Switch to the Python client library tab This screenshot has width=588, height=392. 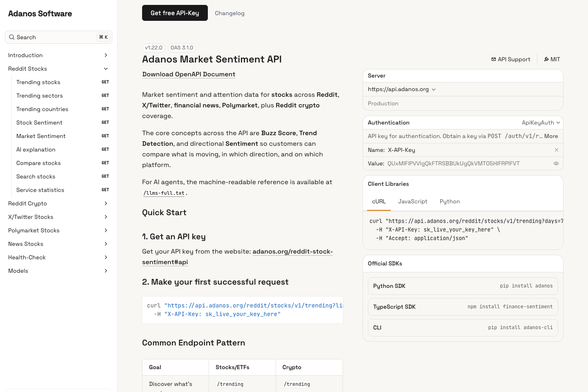pos(450,201)
